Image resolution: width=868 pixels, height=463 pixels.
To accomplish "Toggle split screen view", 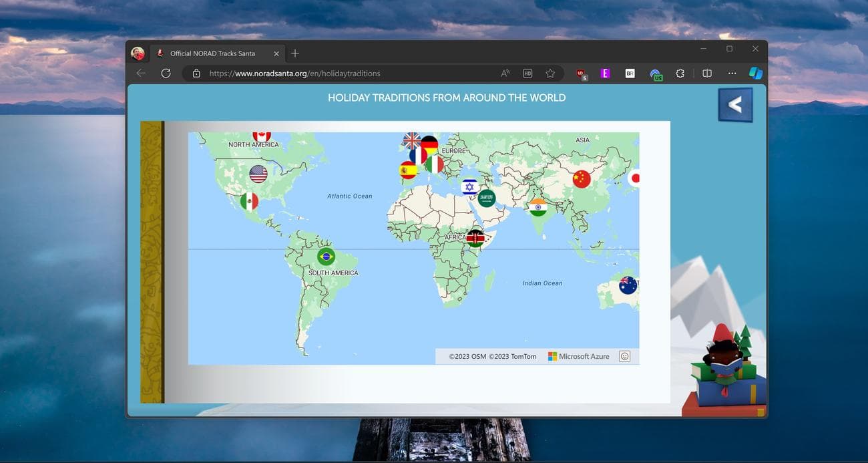I will pyautogui.click(x=706, y=73).
